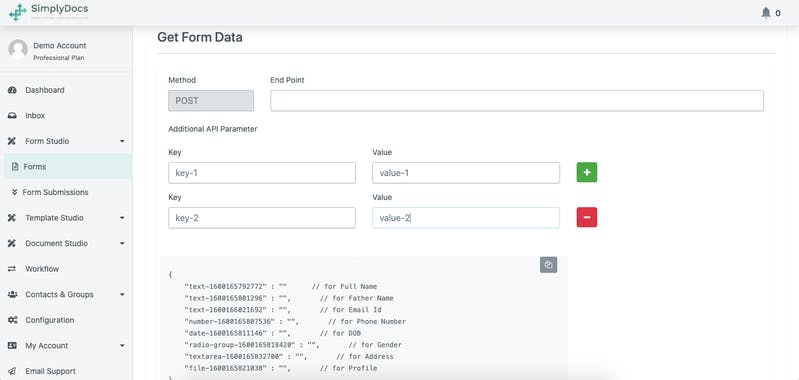Expand the Template Studio menu arrow

pos(122,218)
